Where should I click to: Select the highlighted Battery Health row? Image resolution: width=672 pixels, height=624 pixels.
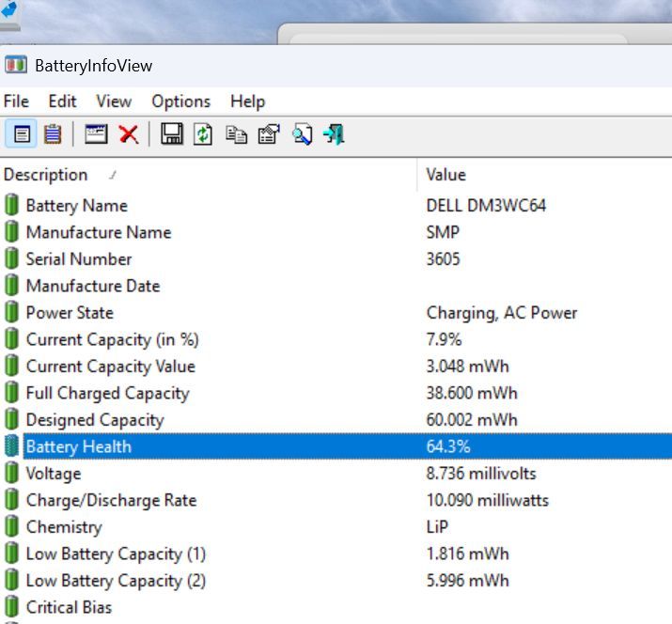pos(78,447)
